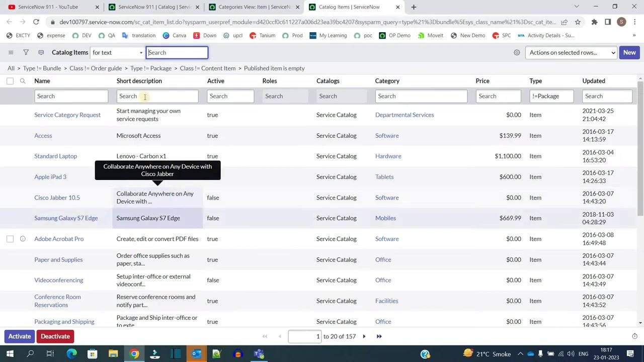Open the Videoconferencing item link
The width and height of the screenshot is (644, 362).
58,280
